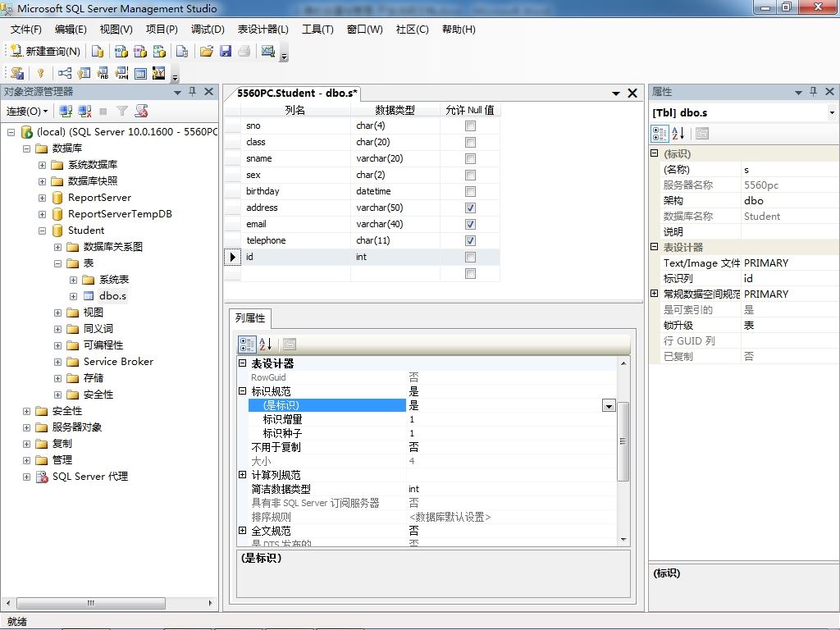Click the column properties vertical scrollbar thumb
This screenshot has height=630, width=840.
point(623,441)
